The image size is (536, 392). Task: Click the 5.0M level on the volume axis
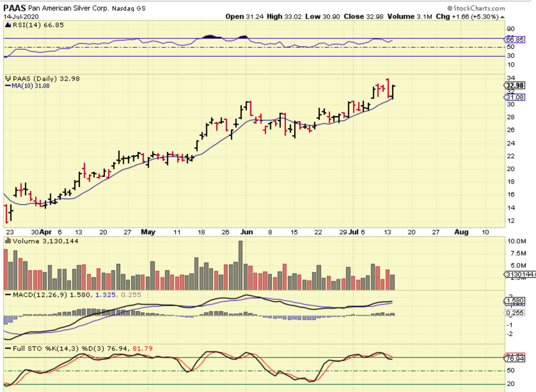pyautogui.click(x=518, y=265)
